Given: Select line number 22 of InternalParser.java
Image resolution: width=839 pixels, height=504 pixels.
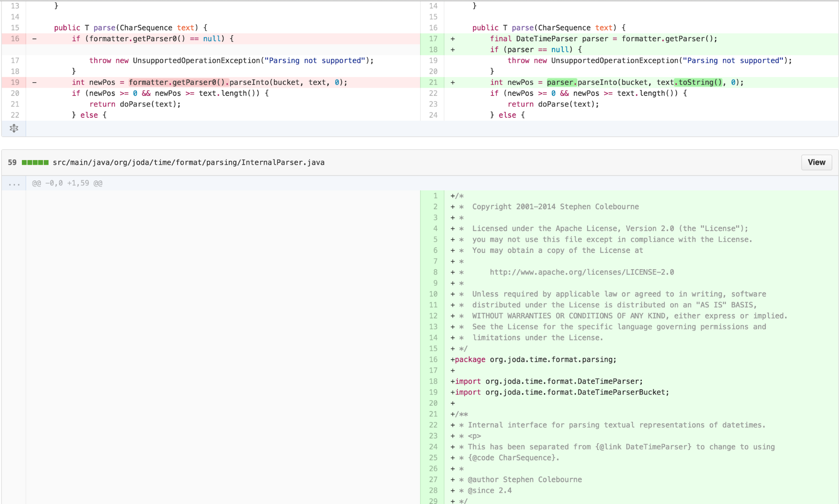Looking at the screenshot, I should click(433, 425).
